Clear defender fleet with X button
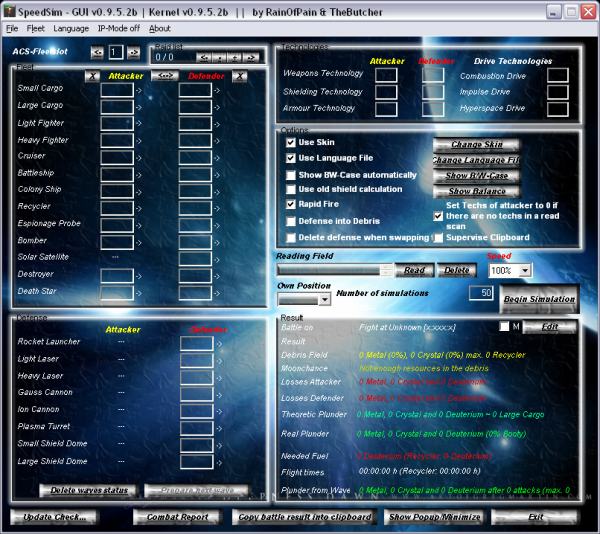600x534 pixels. point(240,76)
